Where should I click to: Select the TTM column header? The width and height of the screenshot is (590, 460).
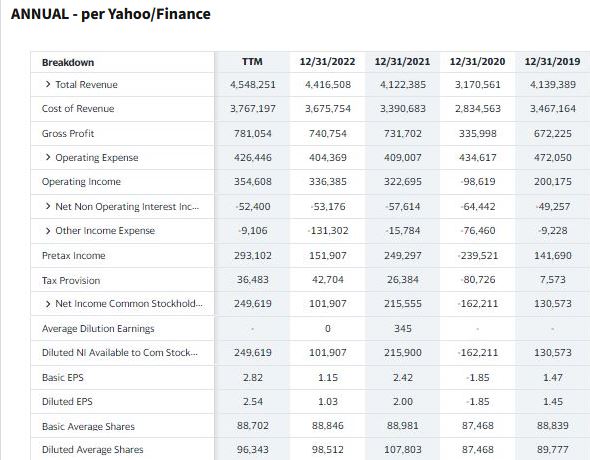(x=252, y=62)
